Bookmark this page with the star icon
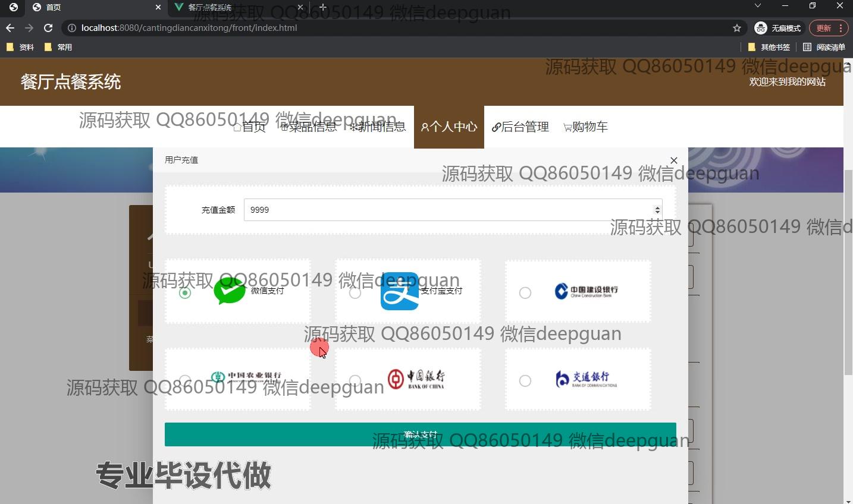 [x=737, y=28]
